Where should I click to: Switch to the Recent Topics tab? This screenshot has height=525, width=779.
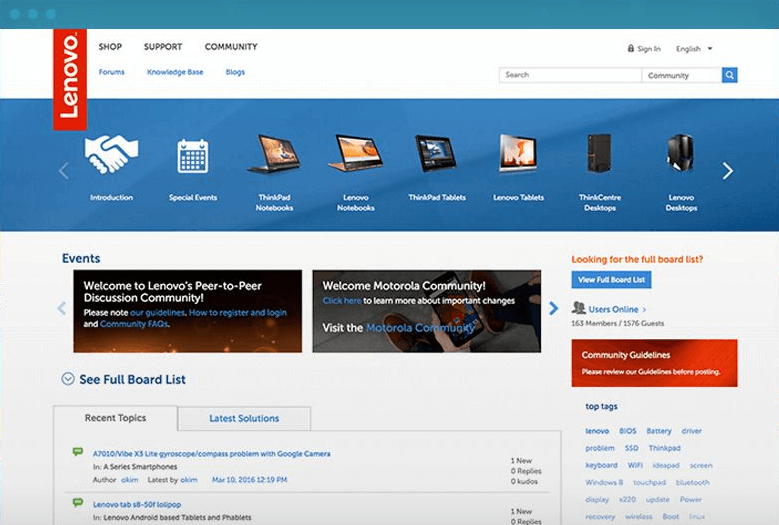coord(115,418)
